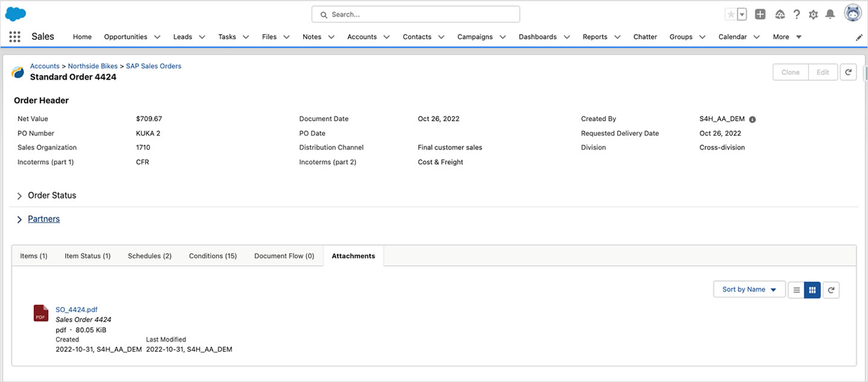Go to Northside Bikes breadcrumb
Viewport: 868px width, 382px height.
(93, 66)
